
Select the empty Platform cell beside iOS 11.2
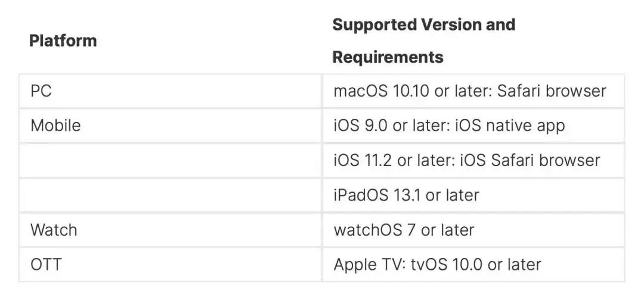170,160
